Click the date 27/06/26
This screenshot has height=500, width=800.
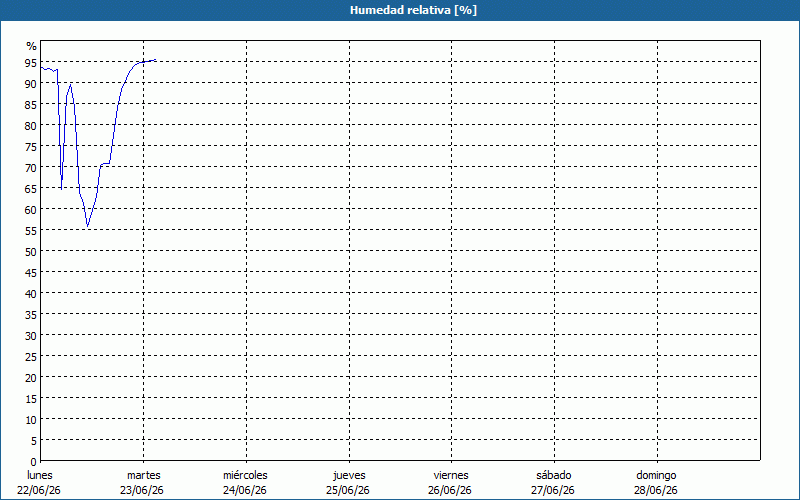553,490
